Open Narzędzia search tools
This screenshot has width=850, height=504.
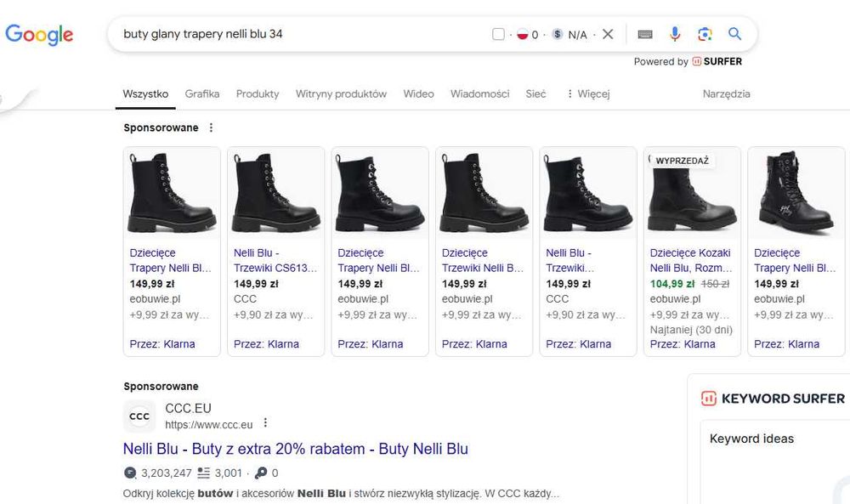click(x=727, y=93)
